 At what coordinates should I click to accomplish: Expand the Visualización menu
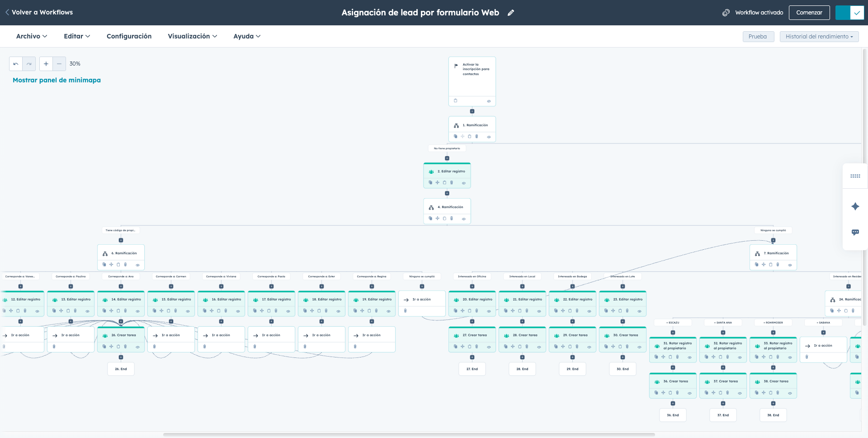[x=192, y=36]
